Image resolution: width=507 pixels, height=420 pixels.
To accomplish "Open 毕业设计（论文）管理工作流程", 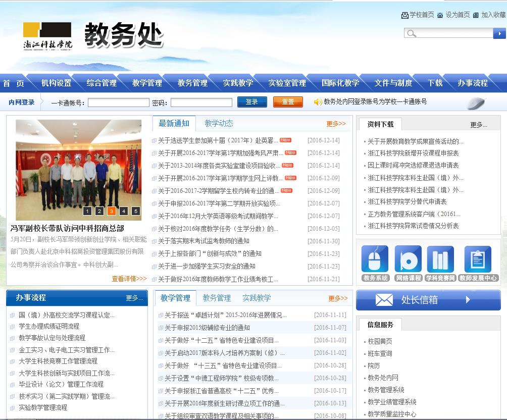I will point(61,384).
